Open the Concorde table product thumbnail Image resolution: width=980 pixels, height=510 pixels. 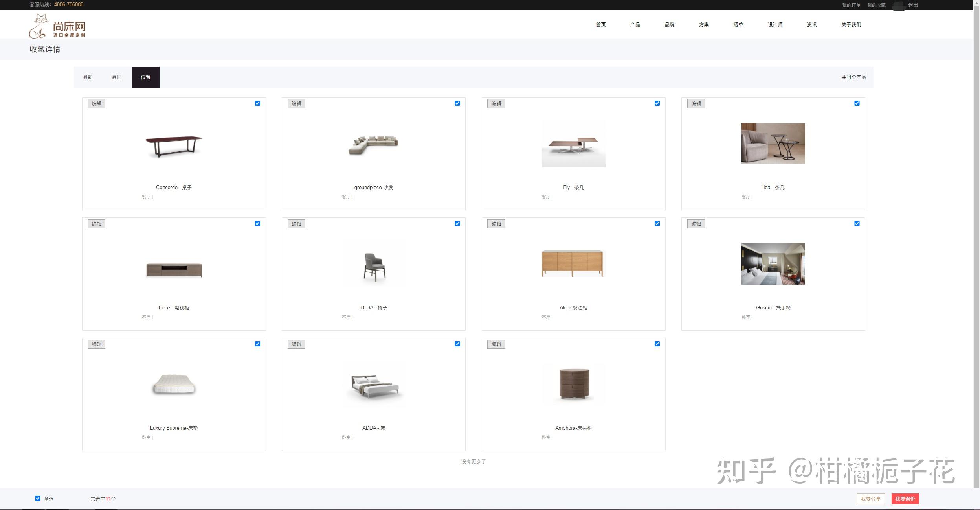174,145
